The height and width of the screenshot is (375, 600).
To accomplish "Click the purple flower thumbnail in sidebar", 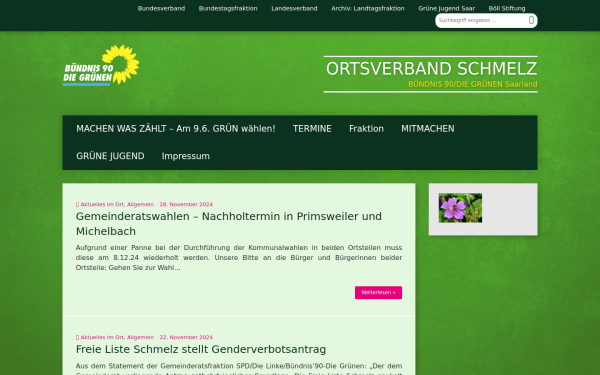I will tap(460, 208).
